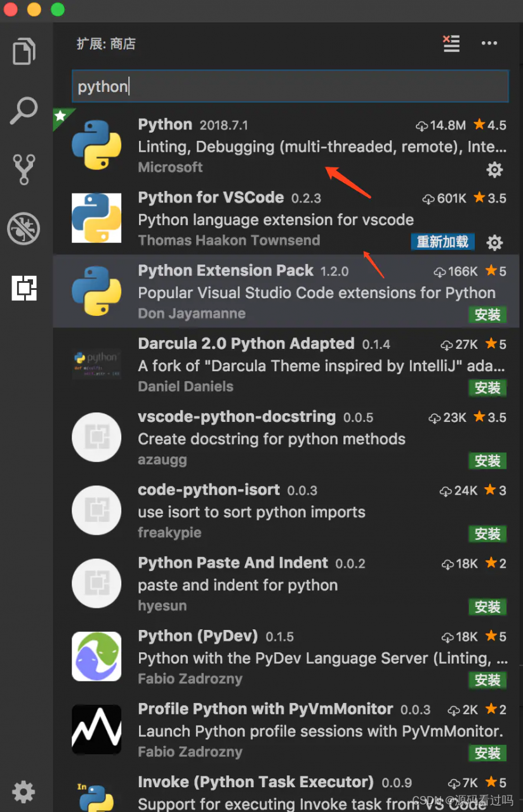Select the 'Python for VSCode' title
The image size is (523, 812).
pos(211,198)
